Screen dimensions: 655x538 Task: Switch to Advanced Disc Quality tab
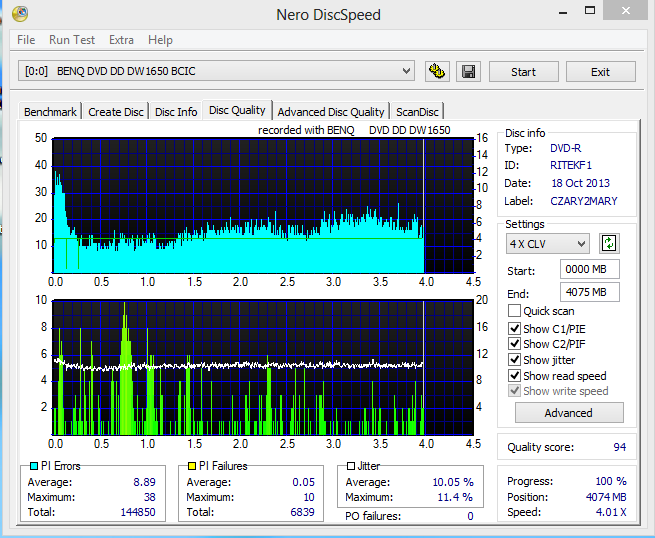(330, 112)
